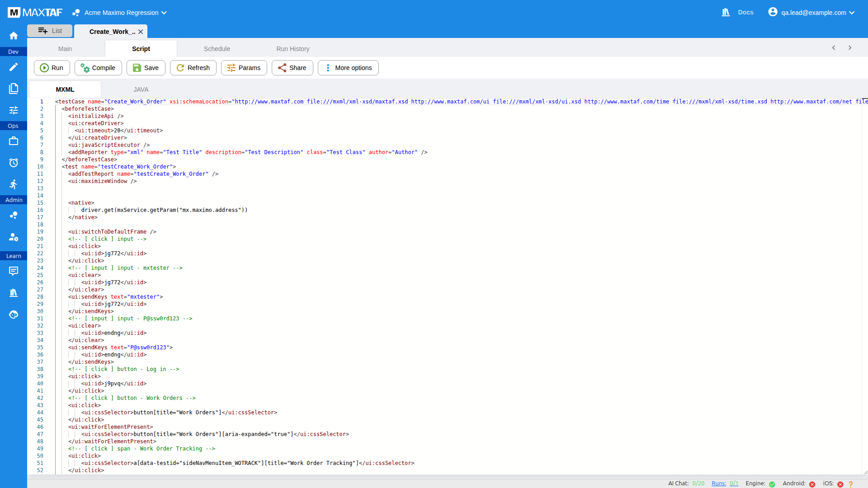Click the MAXTAF logo
Screen dimensions: 868x488
[35, 13]
